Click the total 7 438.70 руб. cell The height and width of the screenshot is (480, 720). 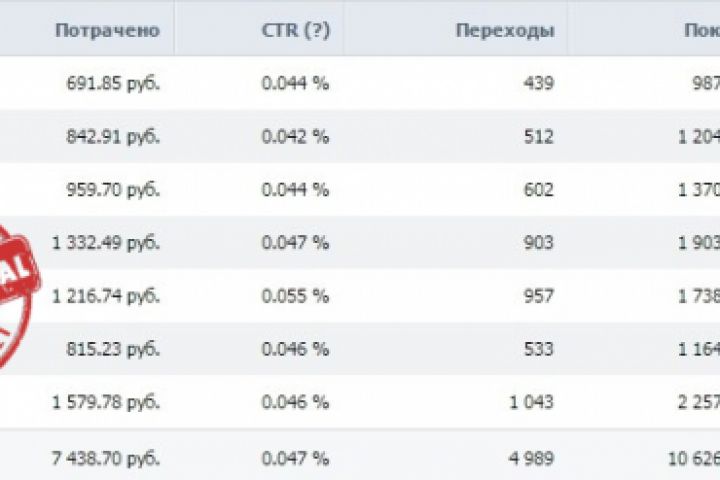[107, 456]
